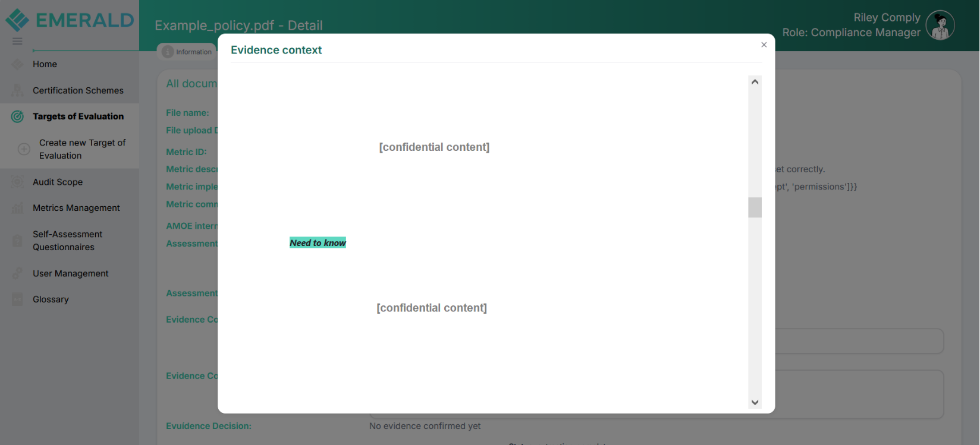
Task: Click 'No evidence confirmed yet' text
Action: 425,426
